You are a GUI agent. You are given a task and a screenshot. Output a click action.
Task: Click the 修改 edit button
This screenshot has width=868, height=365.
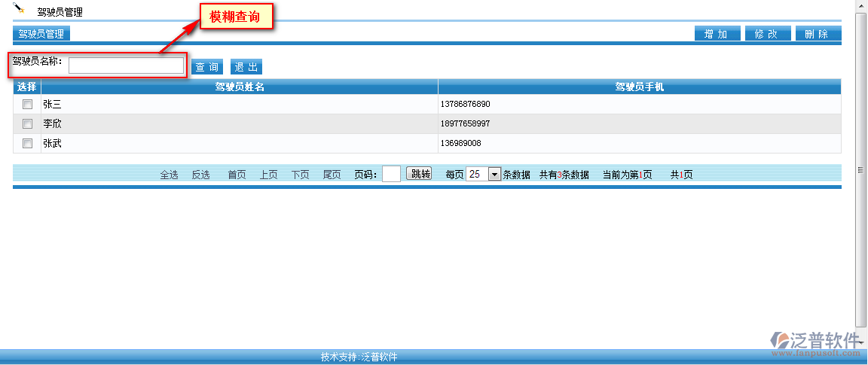(x=767, y=34)
